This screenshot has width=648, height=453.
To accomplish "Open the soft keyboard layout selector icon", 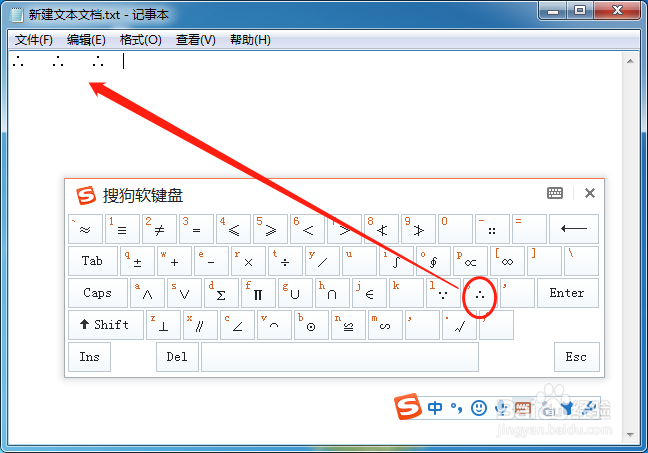I will tap(555, 193).
